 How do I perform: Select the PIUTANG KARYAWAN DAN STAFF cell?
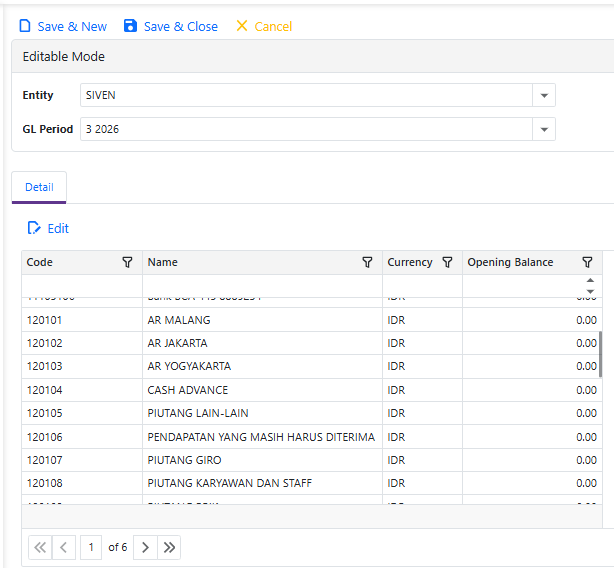coord(262,483)
